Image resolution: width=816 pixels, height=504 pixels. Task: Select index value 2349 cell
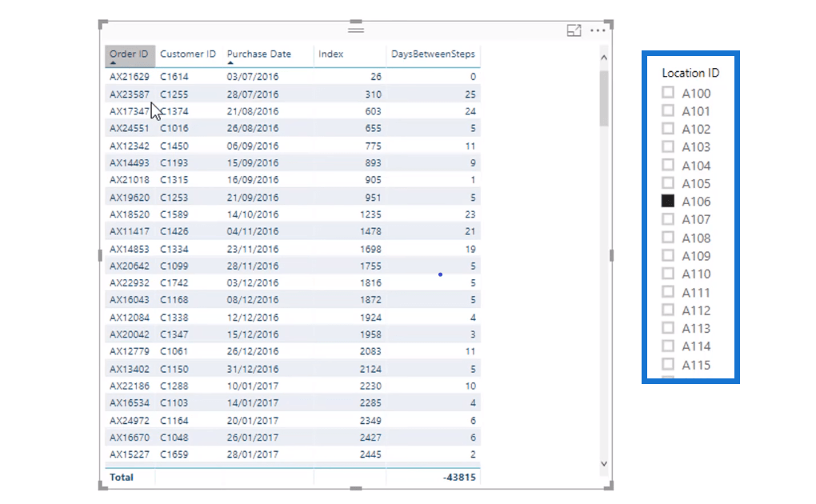pyautogui.click(x=370, y=420)
